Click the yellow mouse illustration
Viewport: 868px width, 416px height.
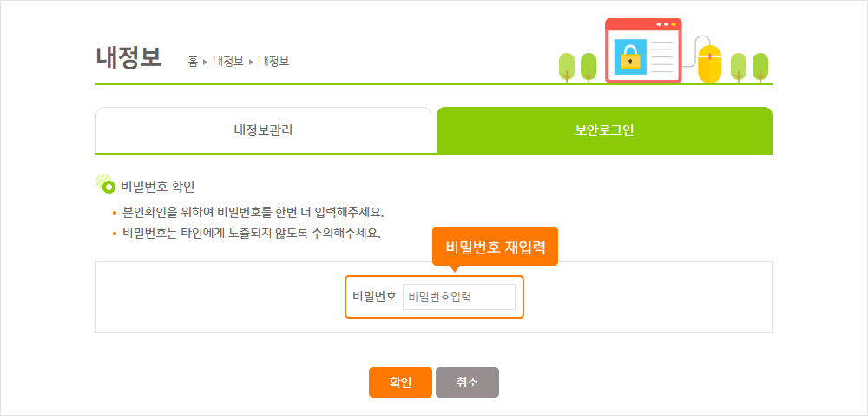coord(709,64)
